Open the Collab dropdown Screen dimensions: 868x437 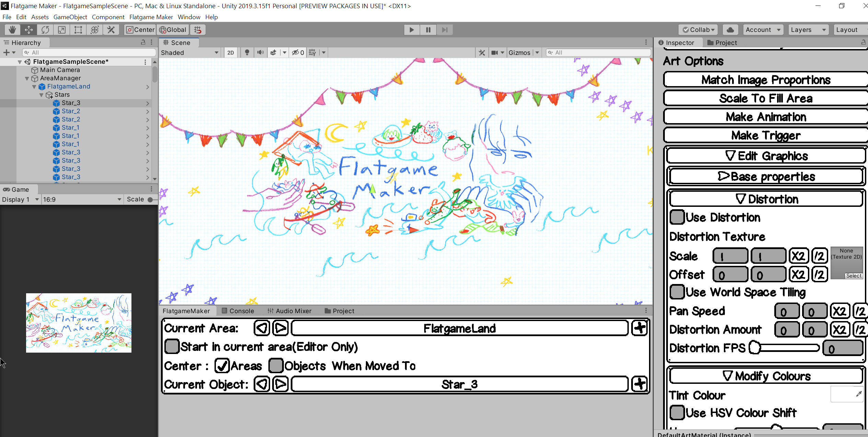pos(698,30)
